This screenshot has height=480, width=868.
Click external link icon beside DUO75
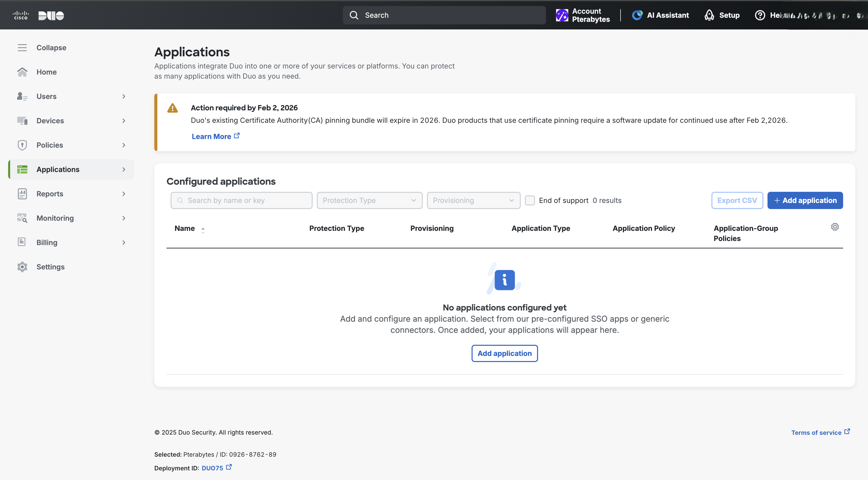click(229, 467)
